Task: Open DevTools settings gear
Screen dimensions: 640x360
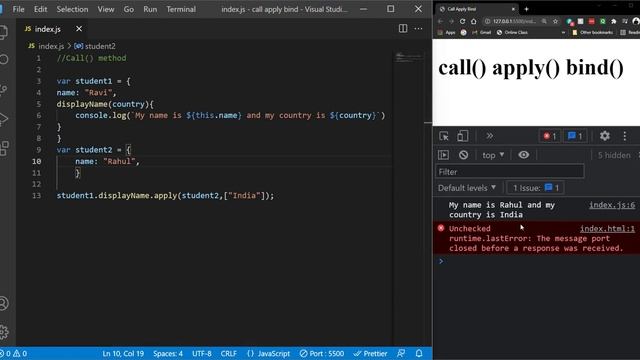Action: [604, 136]
